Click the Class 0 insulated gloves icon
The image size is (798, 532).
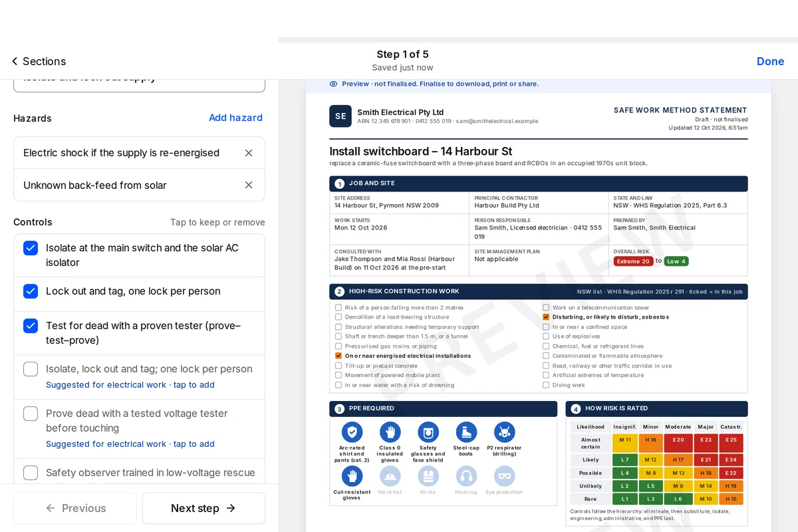[x=390, y=432]
